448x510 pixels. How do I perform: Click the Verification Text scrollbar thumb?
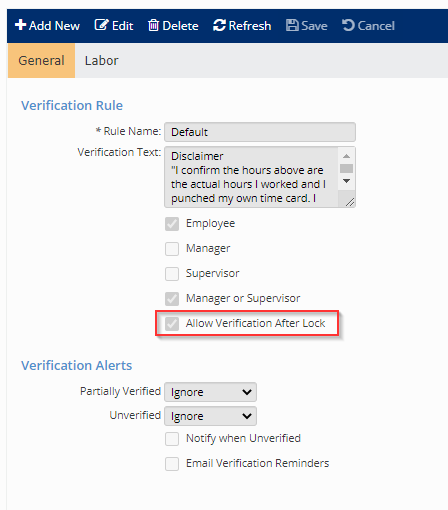pos(346,168)
